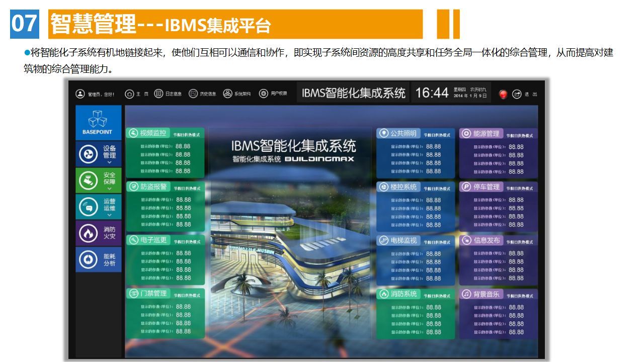The height and width of the screenshot is (362, 644).
Task: Open the 背景音乐 panel title
Action: (x=487, y=294)
